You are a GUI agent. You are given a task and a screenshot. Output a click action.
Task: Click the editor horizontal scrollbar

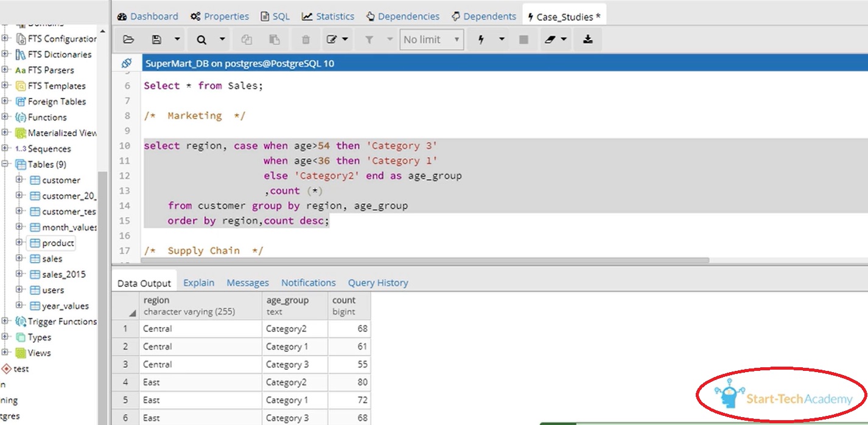425,260
